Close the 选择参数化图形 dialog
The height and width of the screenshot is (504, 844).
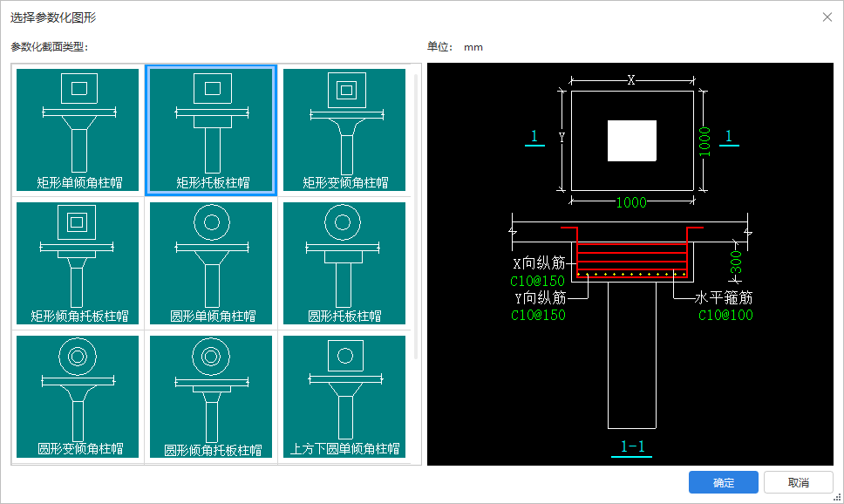pos(827,17)
